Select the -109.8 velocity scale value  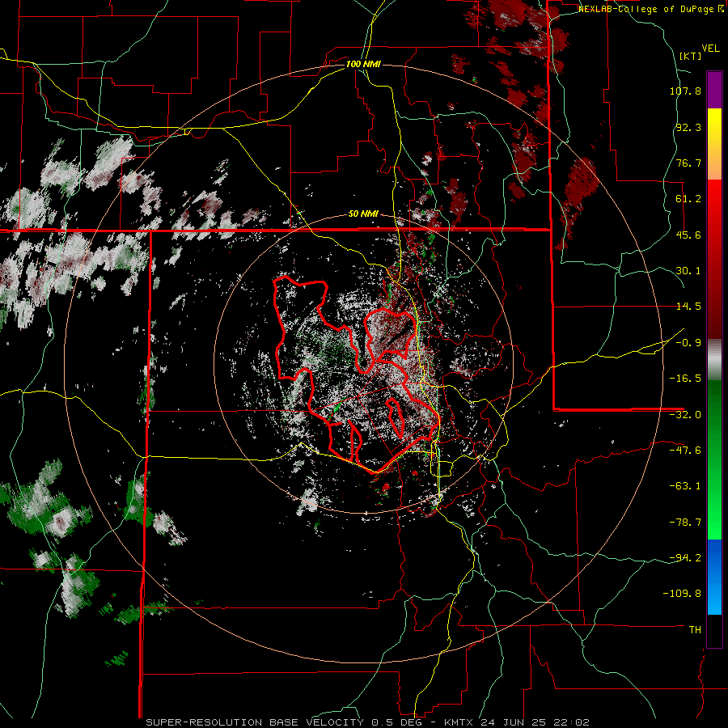click(x=682, y=594)
